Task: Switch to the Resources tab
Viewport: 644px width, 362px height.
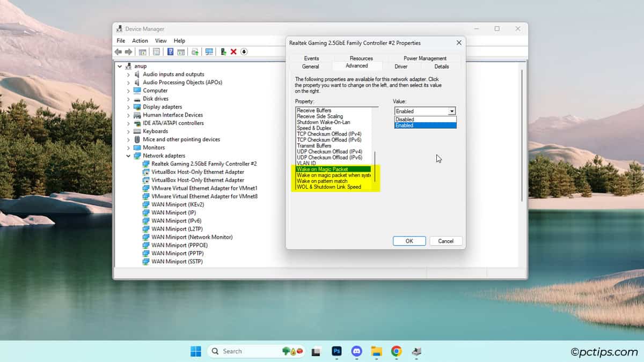Action: tap(361, 58)
